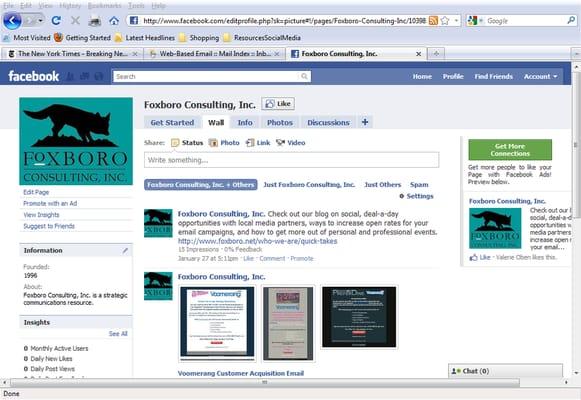Open the URL bar history dropdown arrow
The height and width of the screenshot is (400, 581).
click(x=456, y=21)
